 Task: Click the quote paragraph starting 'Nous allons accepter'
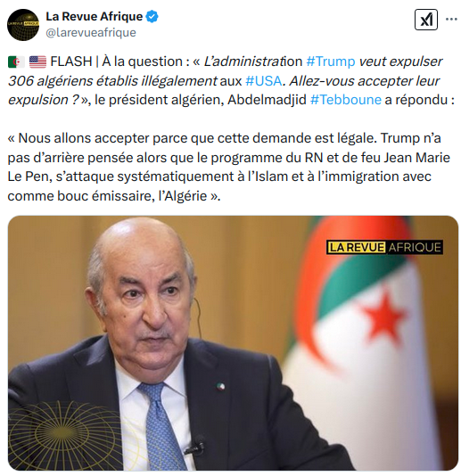228,167
